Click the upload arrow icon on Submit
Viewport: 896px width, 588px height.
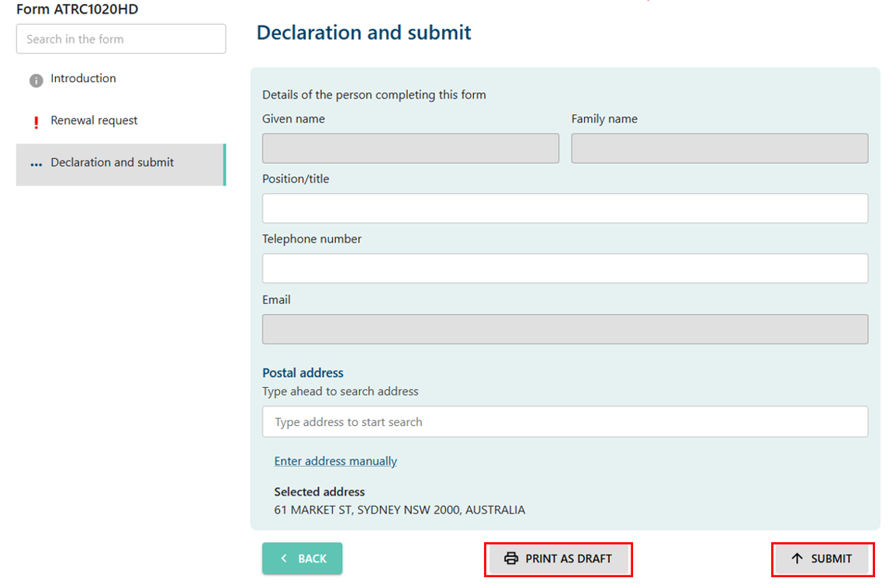797,559
